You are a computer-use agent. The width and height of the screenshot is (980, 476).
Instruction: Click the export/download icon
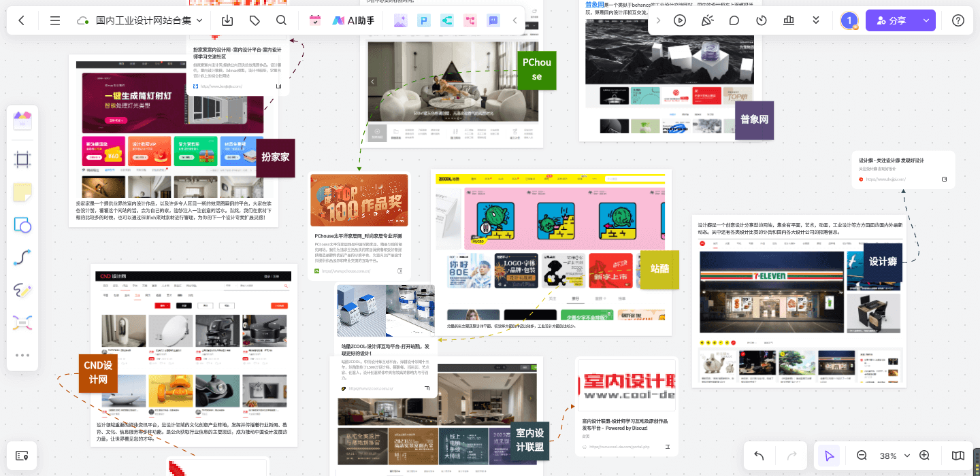click(228, 20)
